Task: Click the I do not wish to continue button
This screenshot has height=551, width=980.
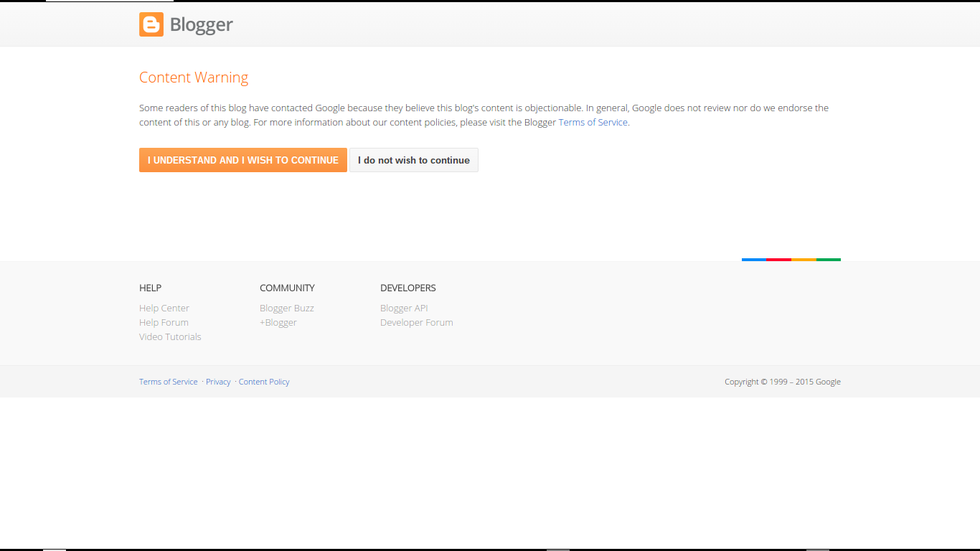Action: [x=414, y=160]
